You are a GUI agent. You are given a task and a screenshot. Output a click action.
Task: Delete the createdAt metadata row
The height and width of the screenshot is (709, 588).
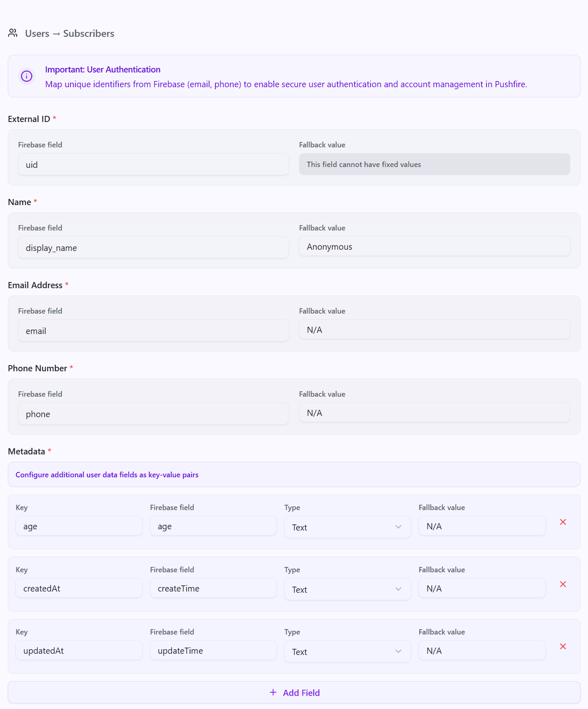[563, 584]
